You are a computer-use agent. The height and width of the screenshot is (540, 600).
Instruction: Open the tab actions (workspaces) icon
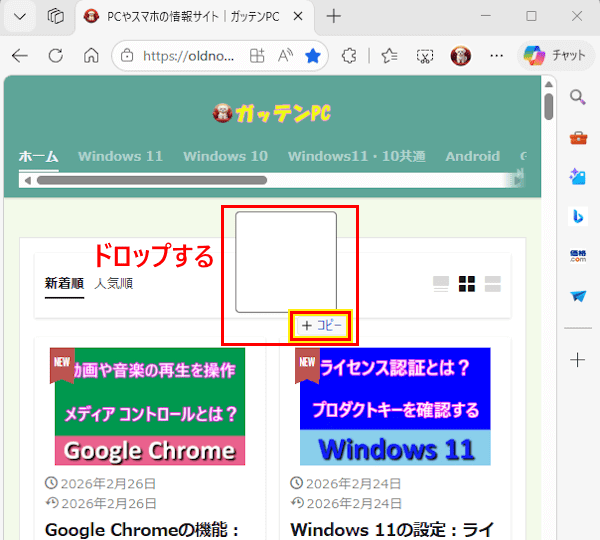(x=55, y=16)
